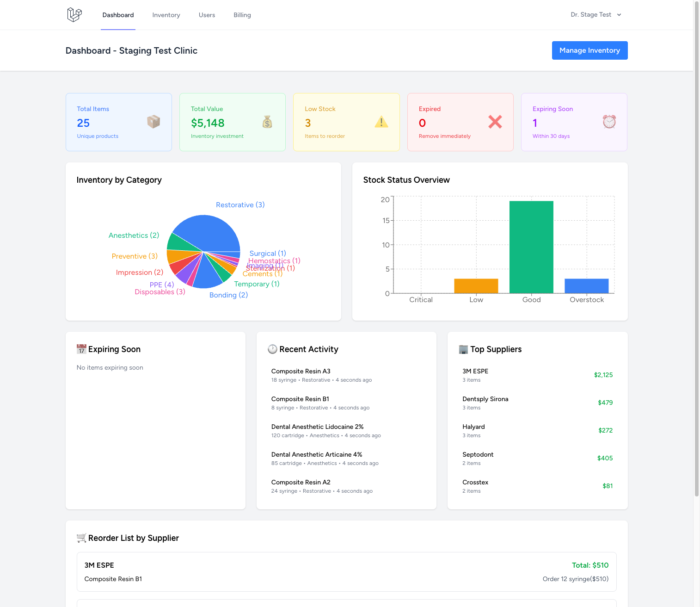This screenshot has width=700, height=607.
Task: Click the page vertical scrollbar
Action: [x=696, y=250]
